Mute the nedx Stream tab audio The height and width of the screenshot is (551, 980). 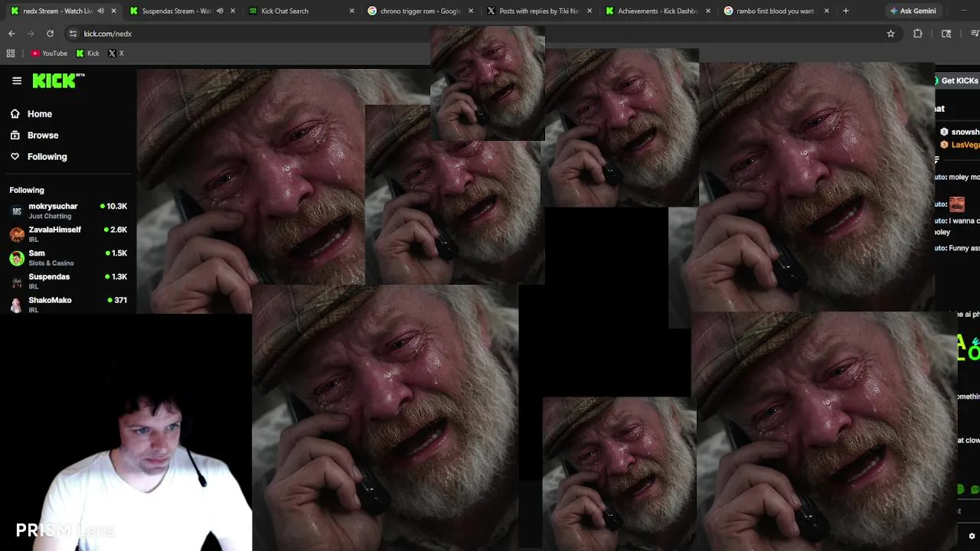pos(100,11)
